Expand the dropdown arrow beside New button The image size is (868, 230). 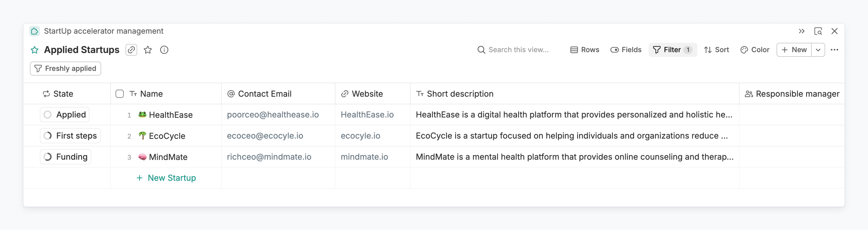pyautogui.click(x=818, y=50)
